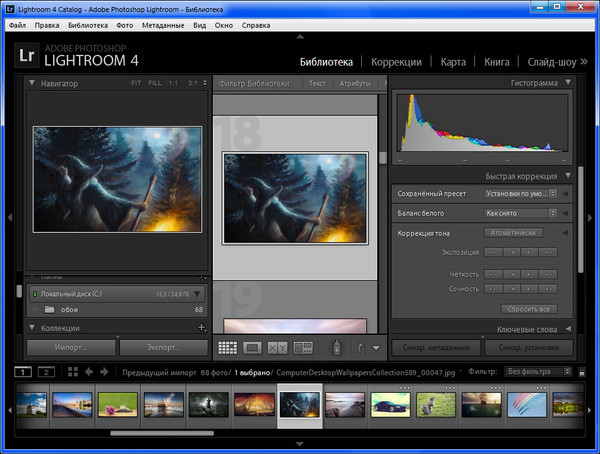Viewport: 600px width, 454px height.
Task: Click the spray can painter tool
Action: [x=337, y=348]
